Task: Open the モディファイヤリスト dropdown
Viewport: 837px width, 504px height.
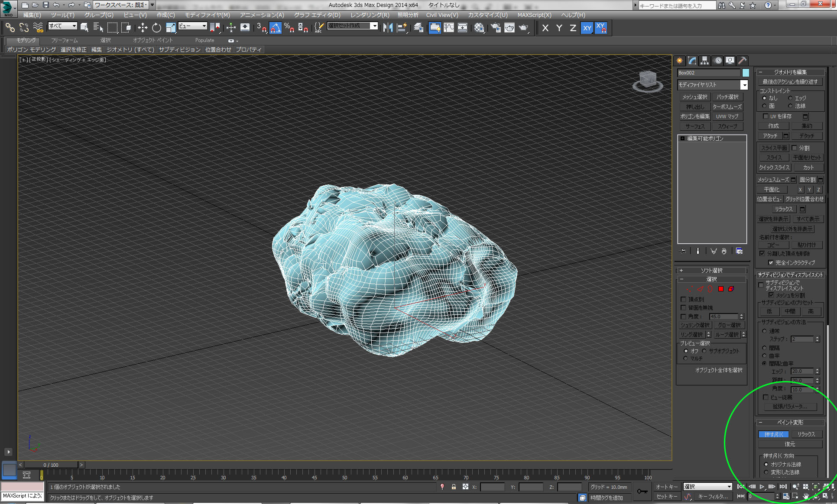Action: [744, 85]
